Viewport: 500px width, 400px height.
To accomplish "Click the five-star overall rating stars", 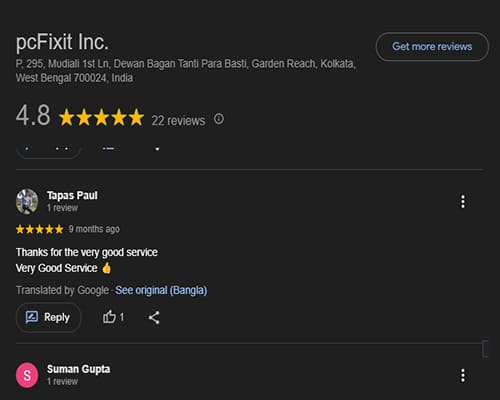I will point(101,117).
